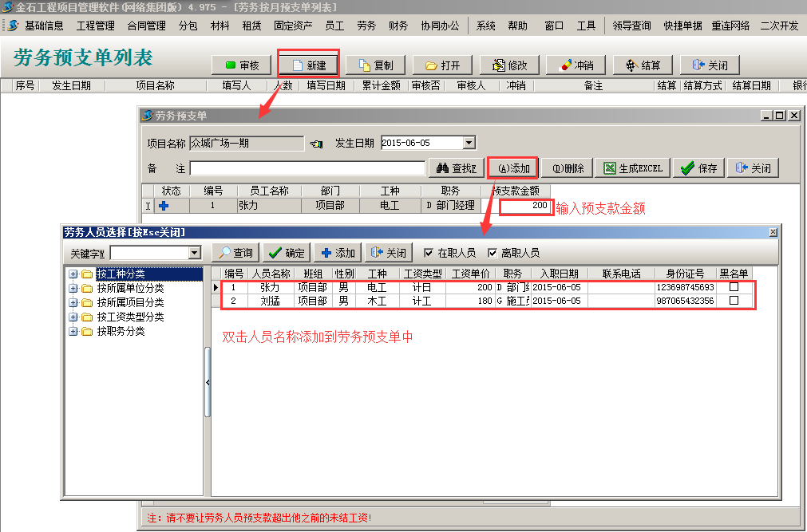
Task: Open the 发生日期 date dropdown
Action: [469, 144]
